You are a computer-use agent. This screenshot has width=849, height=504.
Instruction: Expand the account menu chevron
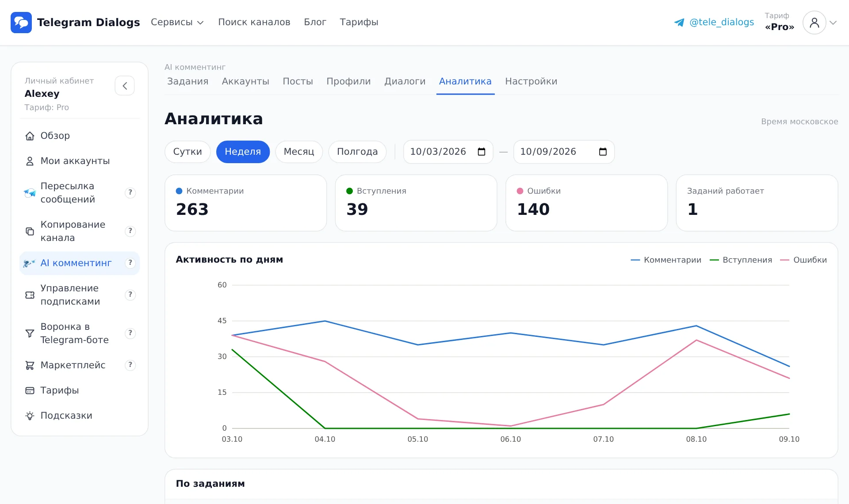[833, 23]
